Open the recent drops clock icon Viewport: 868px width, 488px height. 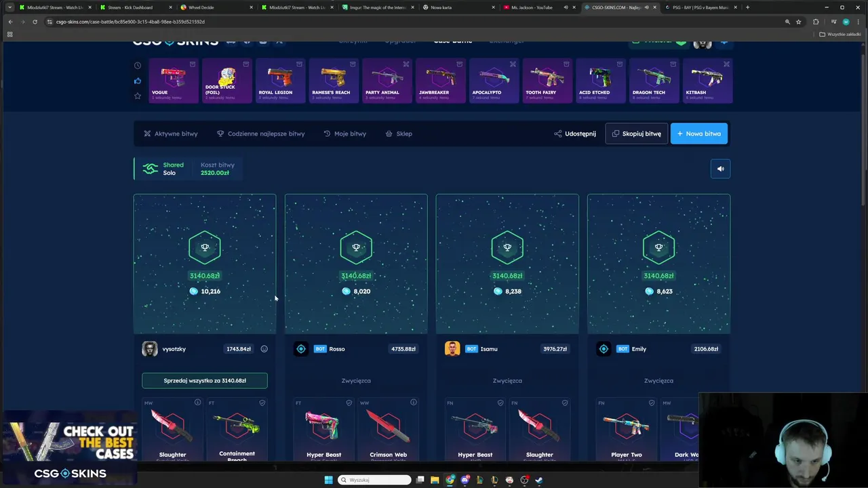coord(138,66)
